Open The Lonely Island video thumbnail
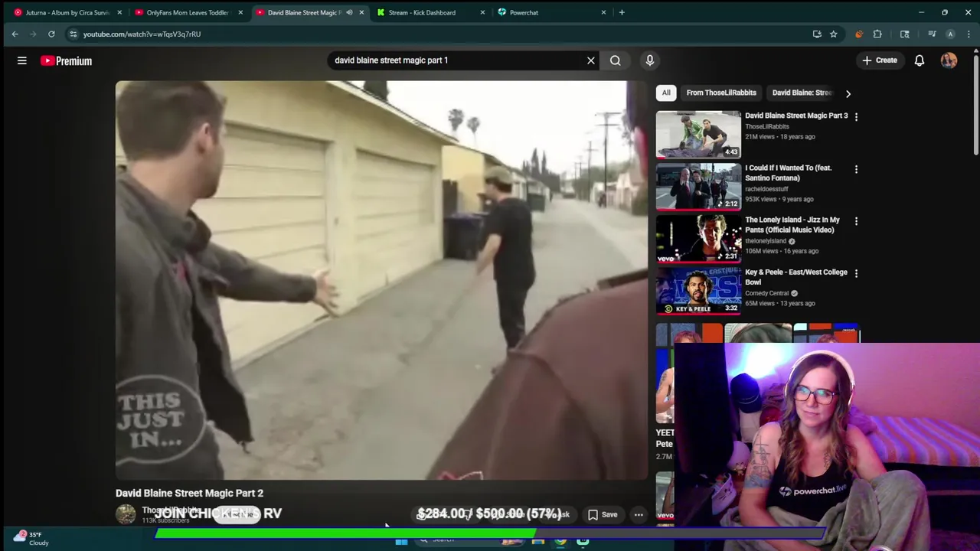 (x=698, y=238)
